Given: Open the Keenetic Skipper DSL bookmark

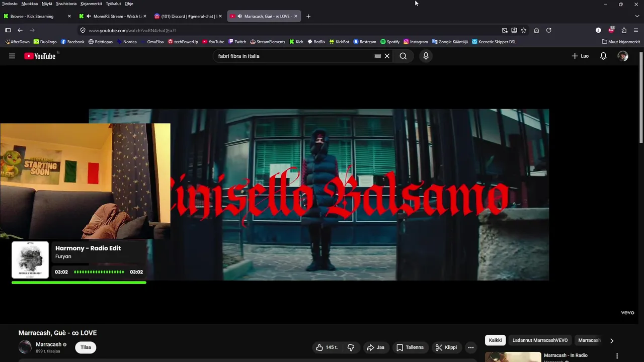Looking at the screenshot, I should pos(494,42).
